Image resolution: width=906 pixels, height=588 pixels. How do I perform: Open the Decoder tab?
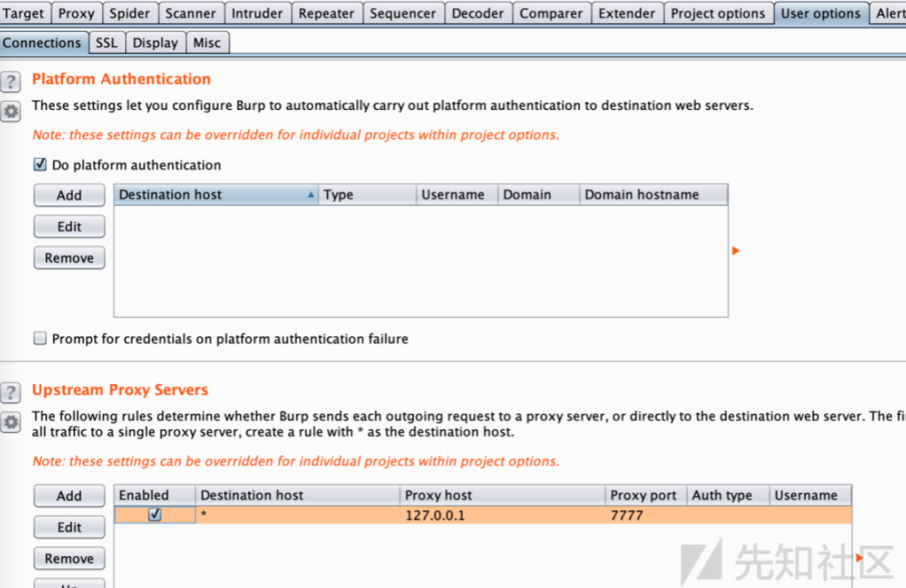click(478, 13)
